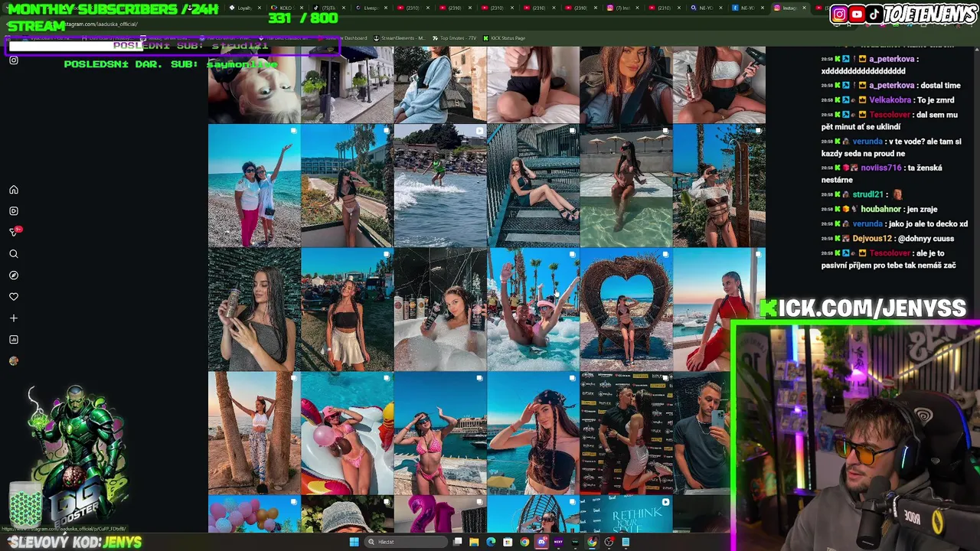Viewport: 980px width, 551px height.
Task: Open the pink flamingo float post
Action: coord(347,434)
